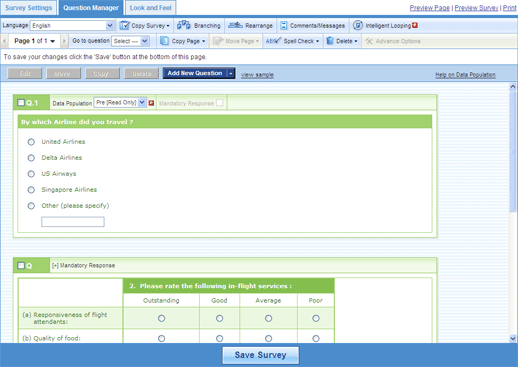Click the Move Page icon
Image resolution: width=518 pixels, height=367 pixels.
[x=218, y=41]
